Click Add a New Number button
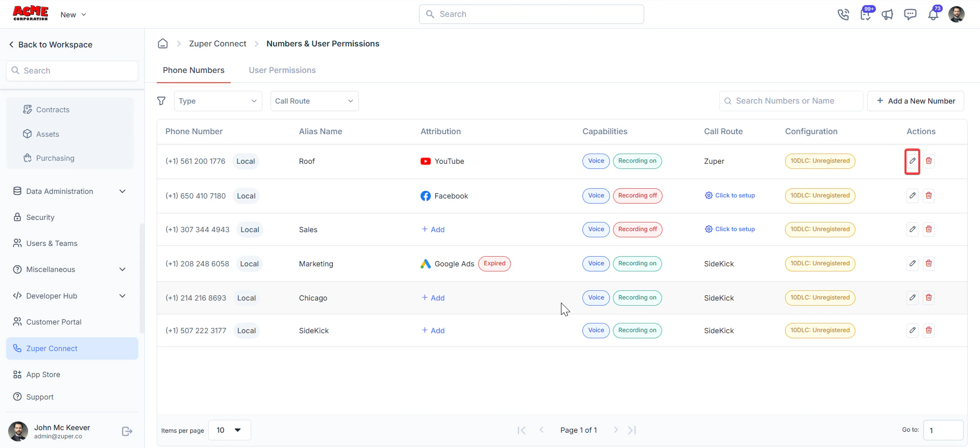 (916, 101)
